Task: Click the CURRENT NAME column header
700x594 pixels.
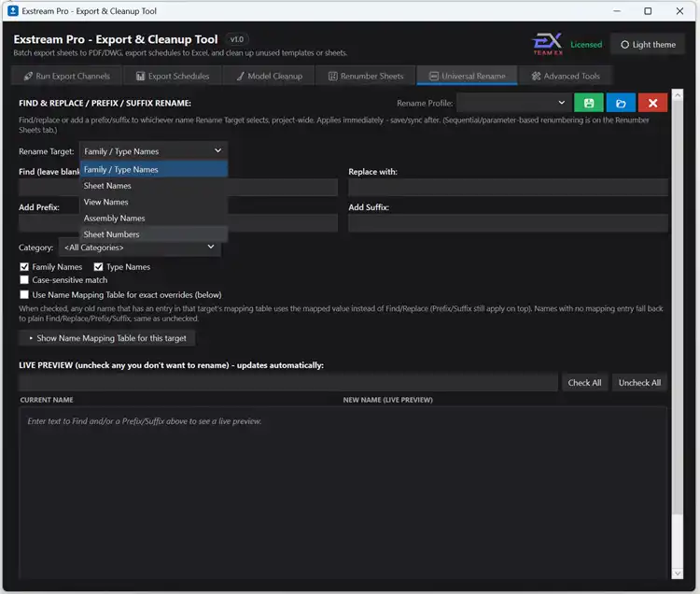Action: click(47, 400)
